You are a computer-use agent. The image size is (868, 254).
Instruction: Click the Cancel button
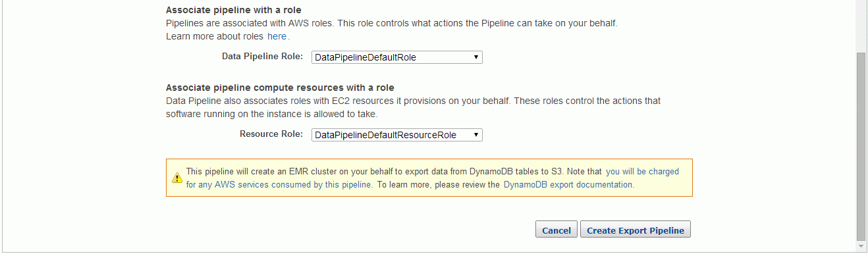pyautogui.click(x=556, y=230)
